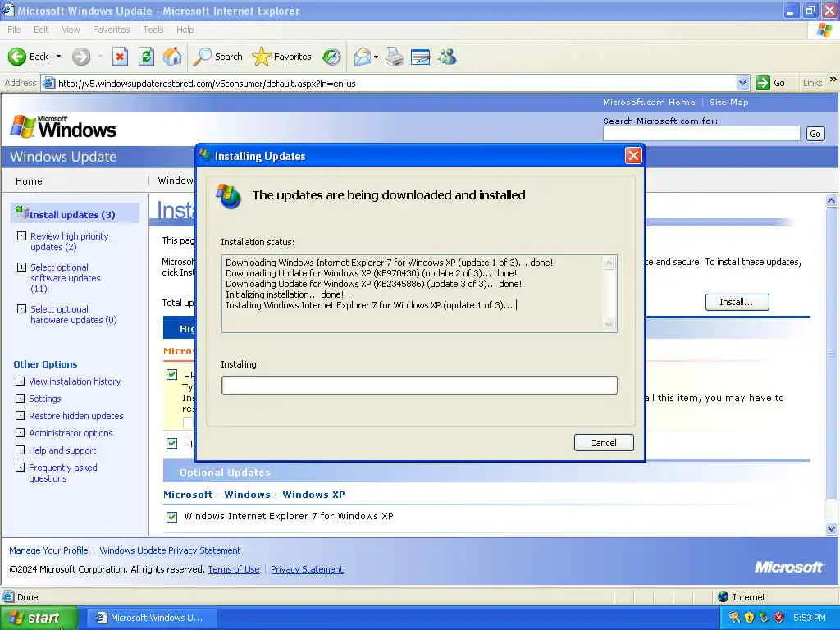This screenshot has width=840, height=630.
Task: Open the Mail button dropdown arrow
Action: click(376, 57)
